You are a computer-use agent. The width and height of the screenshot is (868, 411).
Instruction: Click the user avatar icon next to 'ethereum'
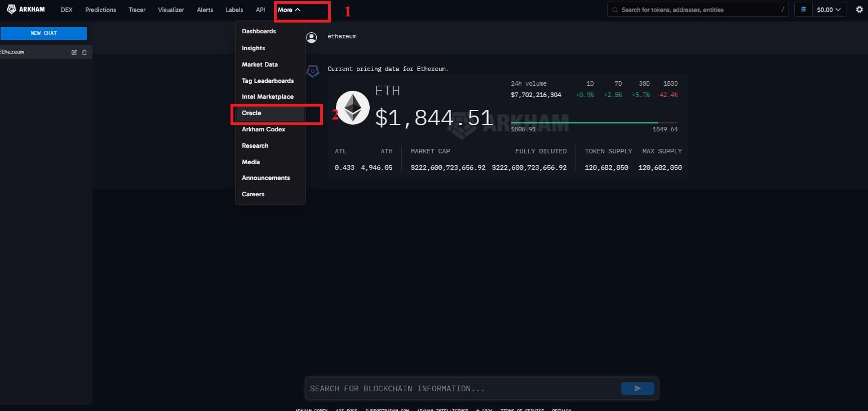[311, 37]
